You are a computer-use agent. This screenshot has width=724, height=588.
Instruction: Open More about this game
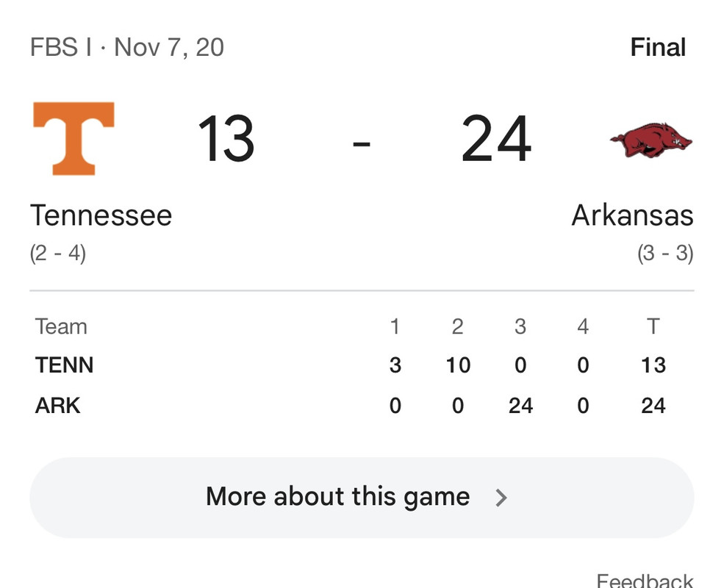(x=362, y=498)
